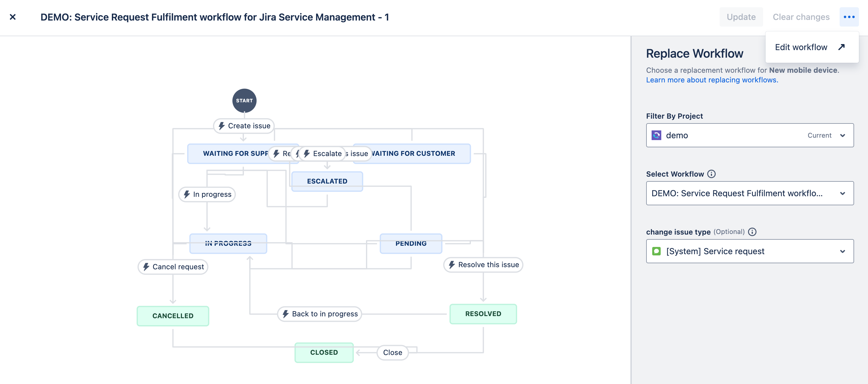Click the change issue type chevron
Image resolution: width=868 pixels, height=384 pixels.
point(842,251)
